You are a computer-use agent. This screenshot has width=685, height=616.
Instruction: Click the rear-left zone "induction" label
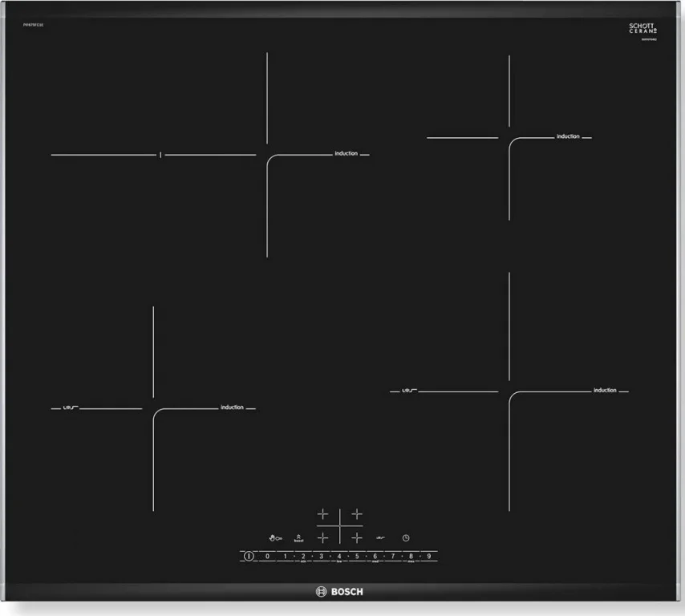pyautogui.click(x=346, y=153)
